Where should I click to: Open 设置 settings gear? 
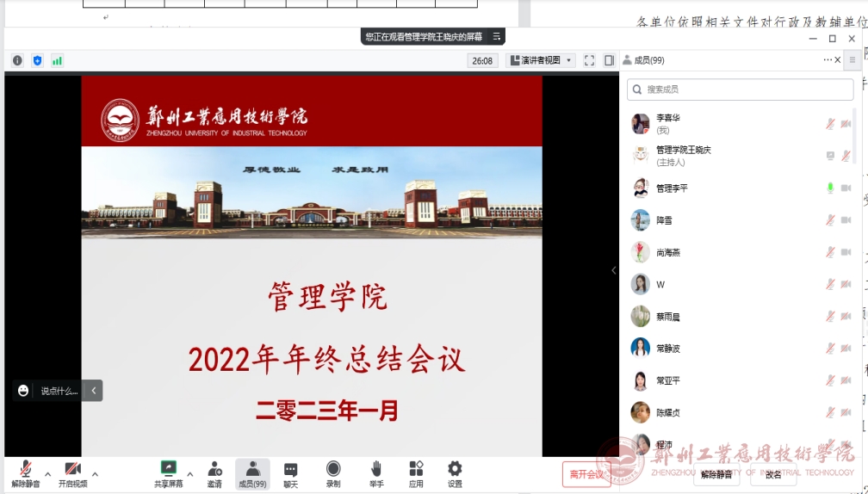tap(455, 473)
